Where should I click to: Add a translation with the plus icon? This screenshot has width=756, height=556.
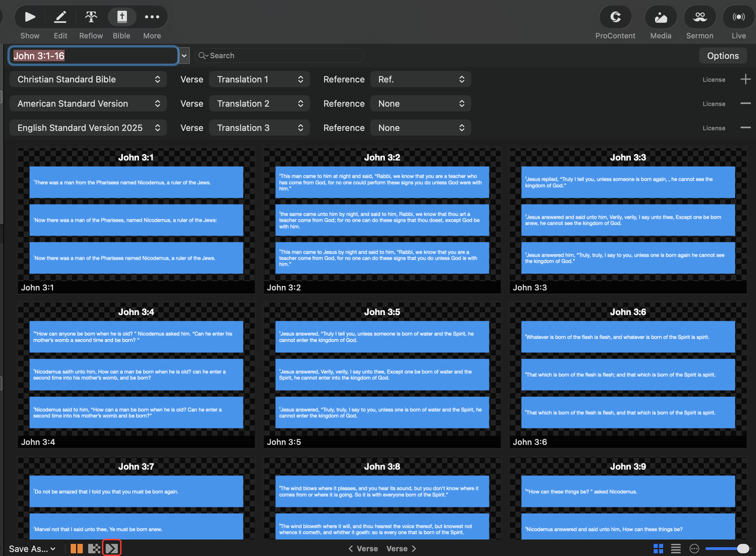(x=745, y=79)
